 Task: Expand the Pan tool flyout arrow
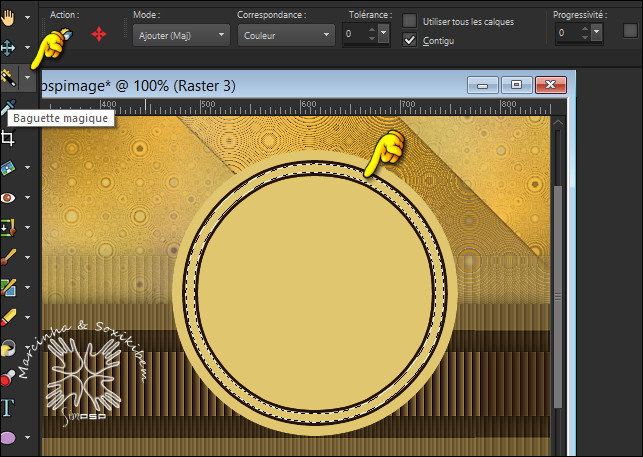pyautogui.click(x=27, y=17)
